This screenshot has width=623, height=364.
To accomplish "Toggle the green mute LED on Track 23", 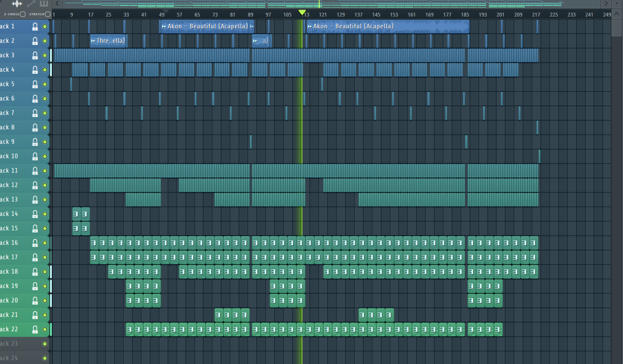I will [x=45, y=344].
